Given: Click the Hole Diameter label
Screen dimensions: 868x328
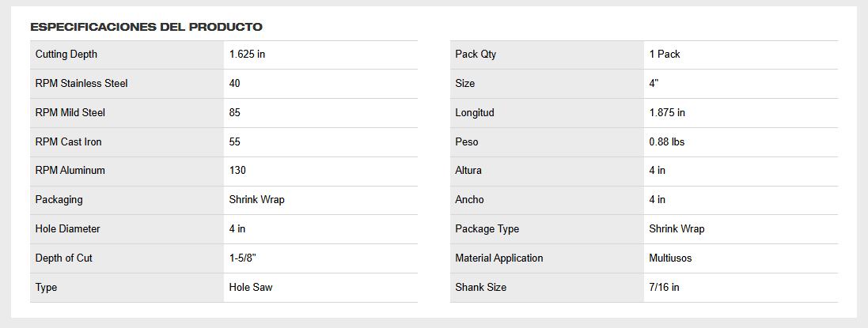Looking at the screenshot, I should (67, 229).
